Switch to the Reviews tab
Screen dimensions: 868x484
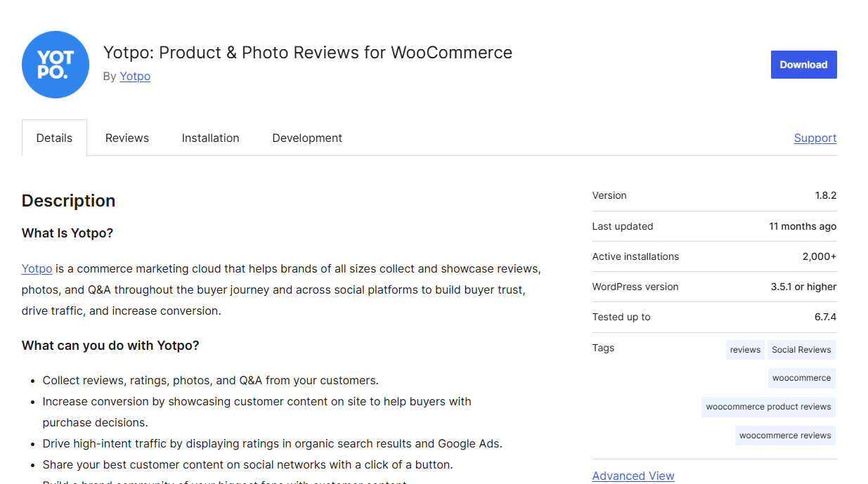coord(127,138)
